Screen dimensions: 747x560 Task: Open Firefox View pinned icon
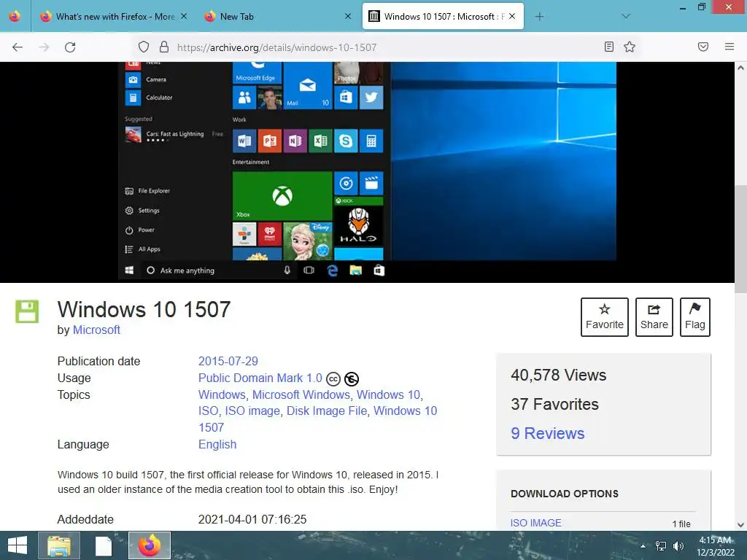(x=15, y=16)
